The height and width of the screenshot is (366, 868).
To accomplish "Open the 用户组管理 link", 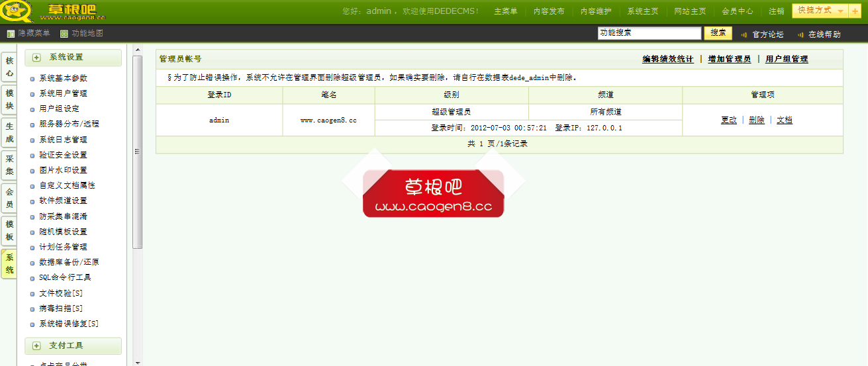I will [x=787, y=59].
